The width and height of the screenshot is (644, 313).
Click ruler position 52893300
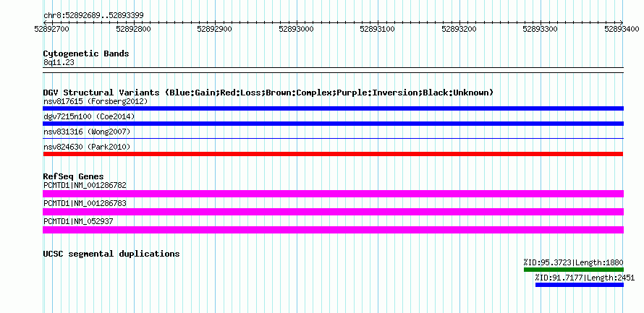coord(541,29)
